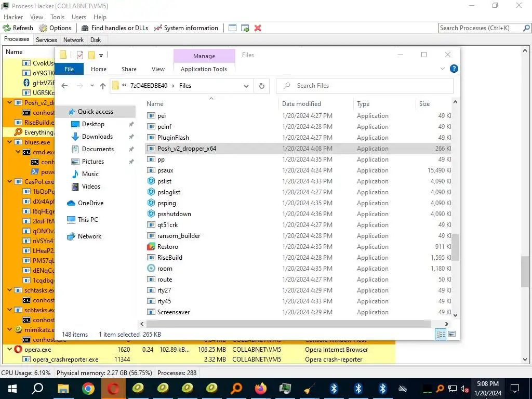The image size is (532, 399).
Task: Open the Help menu in Process Hacker
Action: tap(100, 17)
